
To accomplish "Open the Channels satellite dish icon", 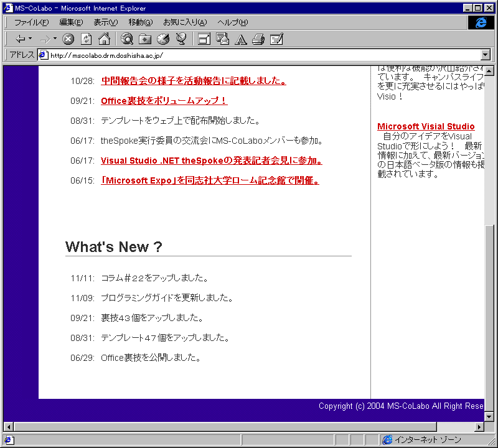I will [x=181, y=39].
